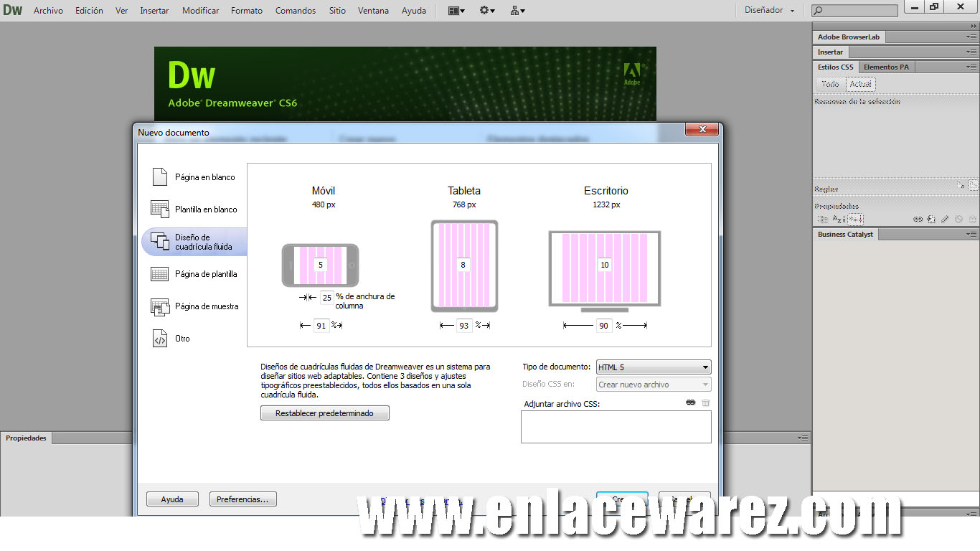980x551 pixels.
Task: Toggle the Actual view in Estilos CSS
Action: coord(860,84)
